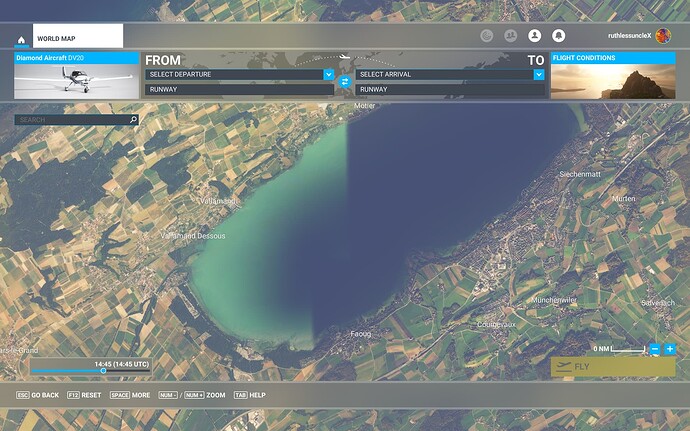Zoom in map with plus icon

(670, 349)
